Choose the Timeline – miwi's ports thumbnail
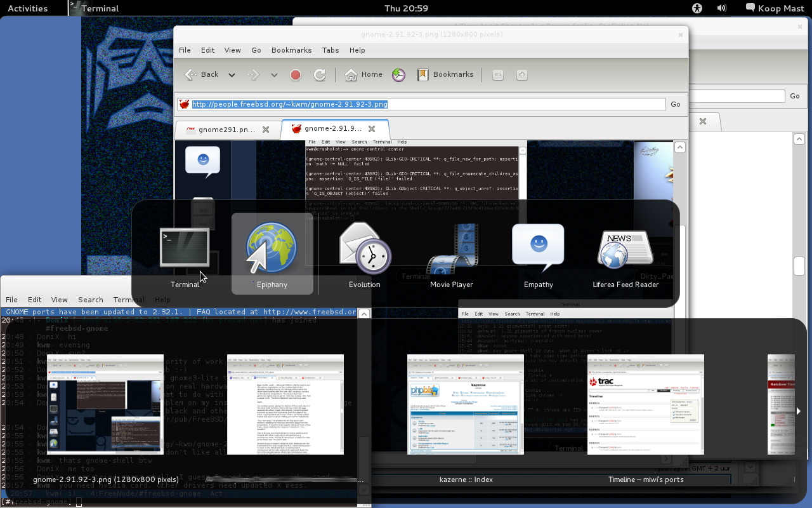 [646, 404]
